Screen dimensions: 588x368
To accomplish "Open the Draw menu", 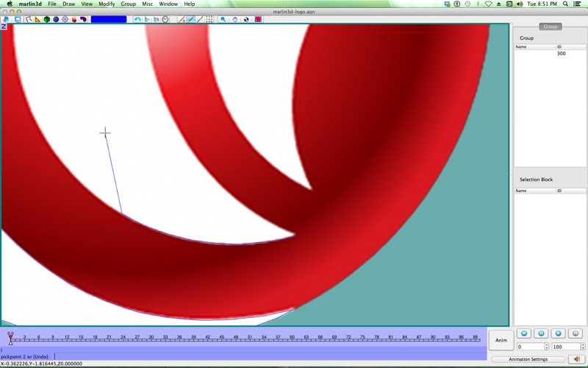I will click(x=68, y=4).
